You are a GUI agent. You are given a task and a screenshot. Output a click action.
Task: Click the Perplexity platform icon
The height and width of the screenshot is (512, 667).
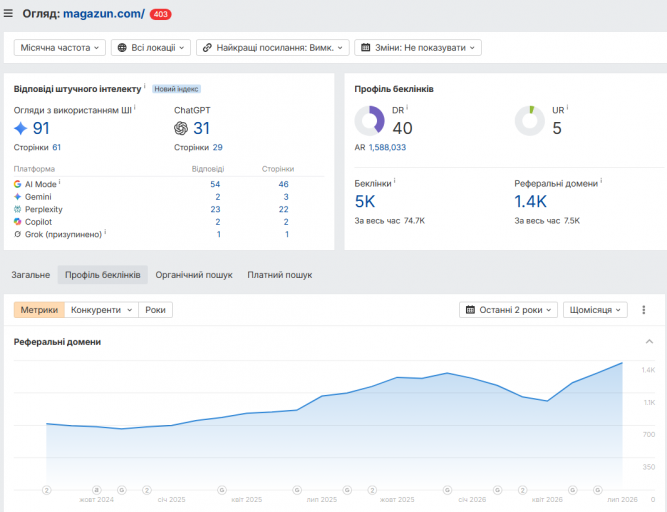point(17,209)
